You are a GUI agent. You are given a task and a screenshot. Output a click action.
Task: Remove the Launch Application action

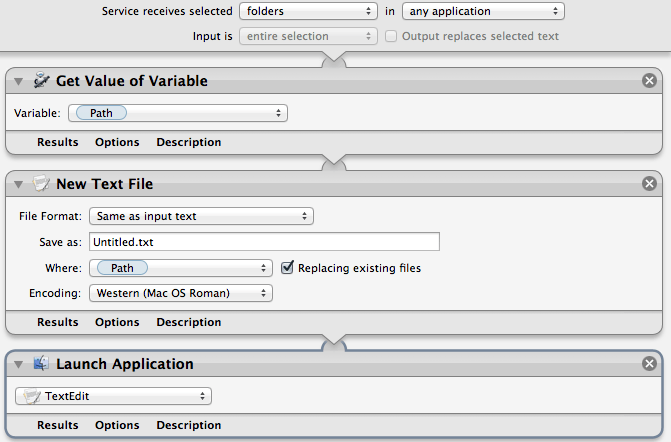point(649,364)
